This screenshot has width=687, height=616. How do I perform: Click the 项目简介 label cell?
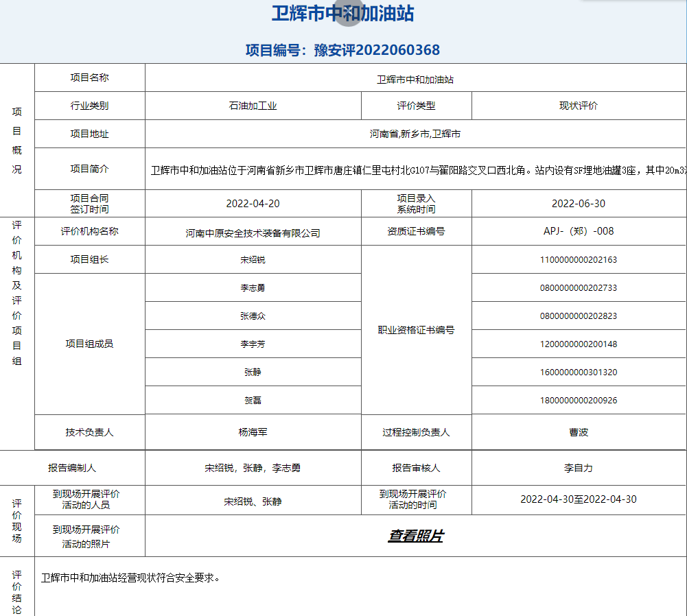click(89, 169)
